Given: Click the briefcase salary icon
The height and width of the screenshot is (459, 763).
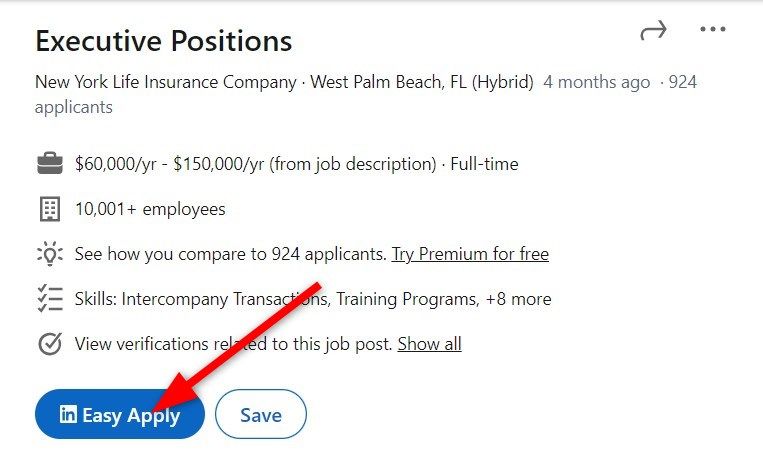Looking at the screenshot, I should point(50,164).
